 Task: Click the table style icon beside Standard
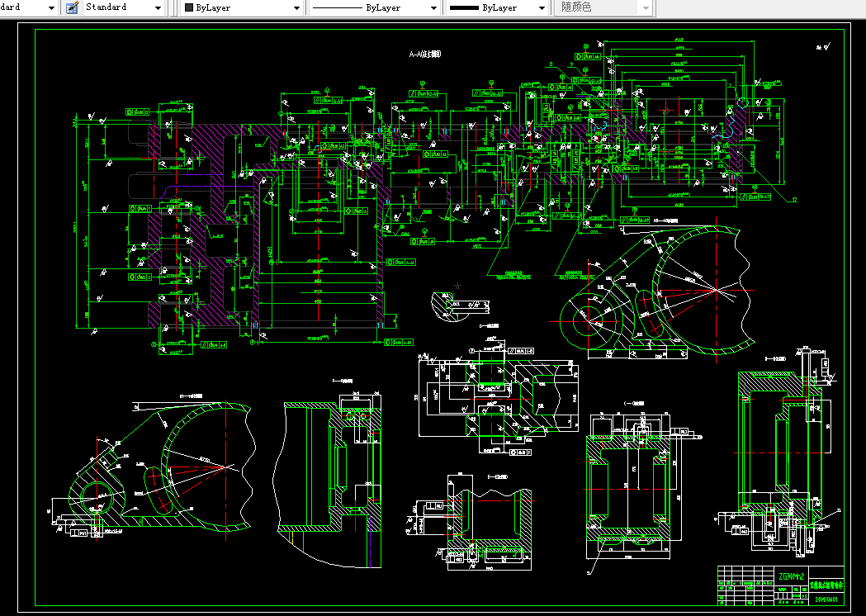click(72, 7)
